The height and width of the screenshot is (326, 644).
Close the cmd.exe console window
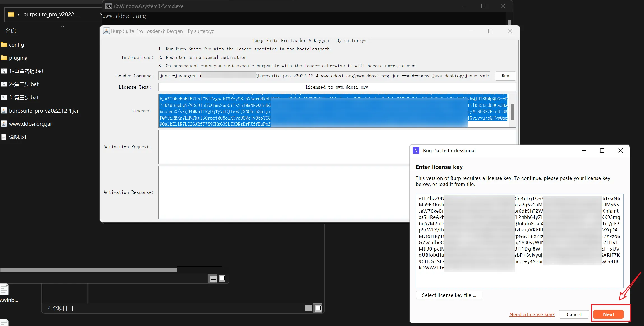click(x=503, y=6)
